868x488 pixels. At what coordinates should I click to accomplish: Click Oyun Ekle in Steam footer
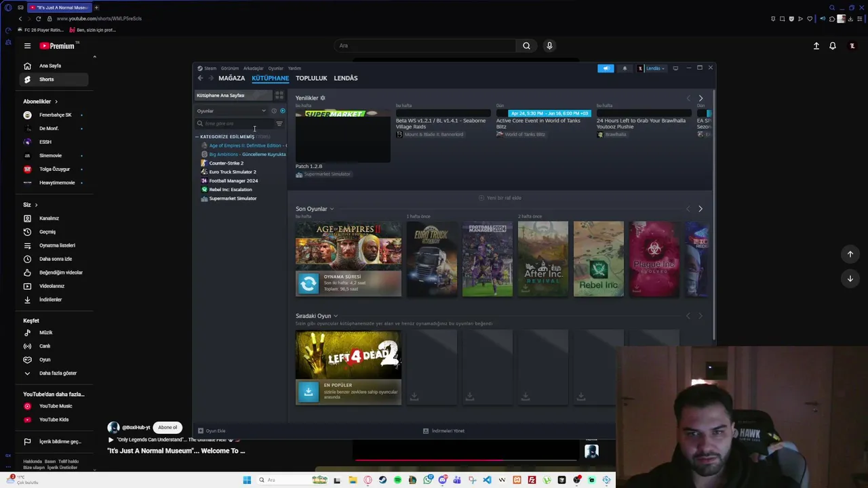click(212, 431)
